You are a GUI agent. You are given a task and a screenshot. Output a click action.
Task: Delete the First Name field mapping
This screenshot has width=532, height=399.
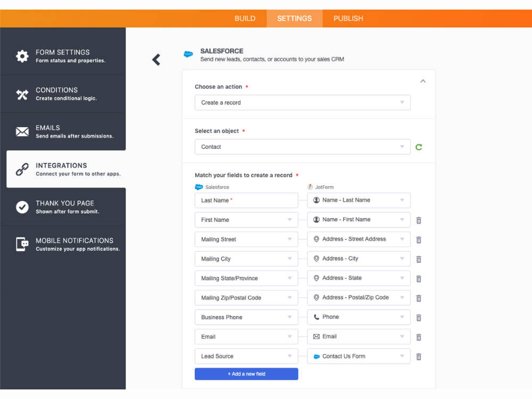(x=419, y=220)
